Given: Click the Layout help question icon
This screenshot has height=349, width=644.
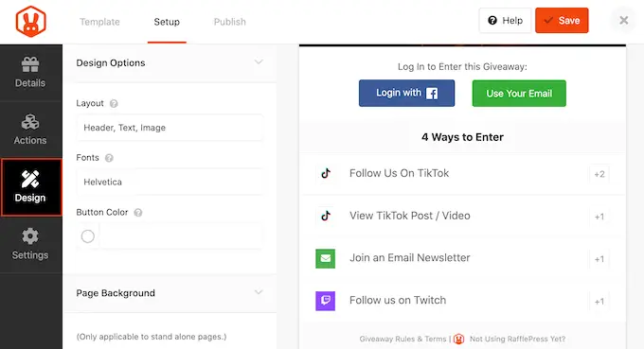Looking at the screenshot, I should coord(114,104).
